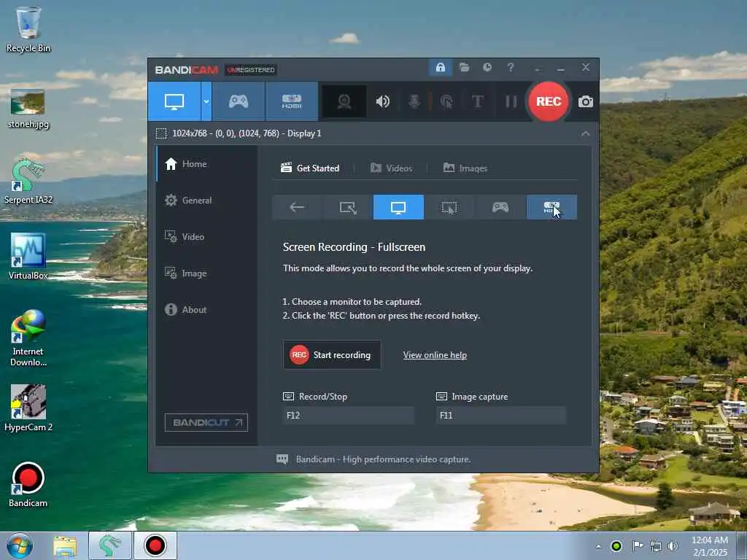The image size is (747, 560).
Task: Open scheduled recording clock icon
Action: (487, 68)
